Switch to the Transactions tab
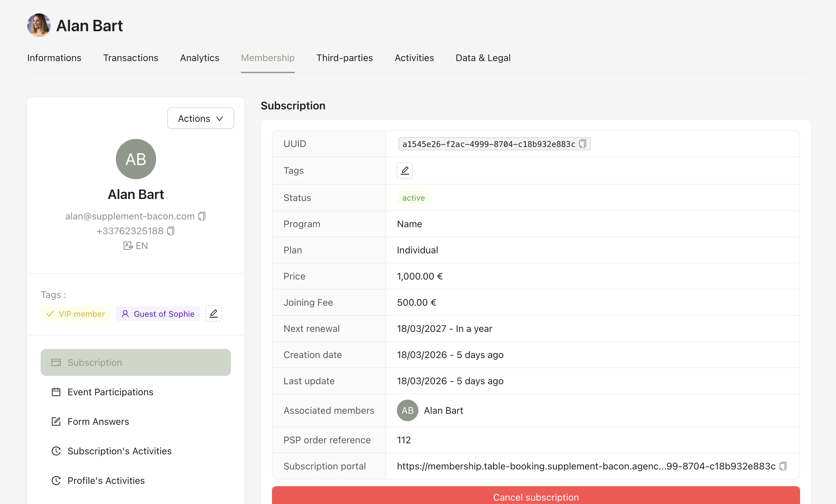The image size is (836, 504). [x=131, y=58]
